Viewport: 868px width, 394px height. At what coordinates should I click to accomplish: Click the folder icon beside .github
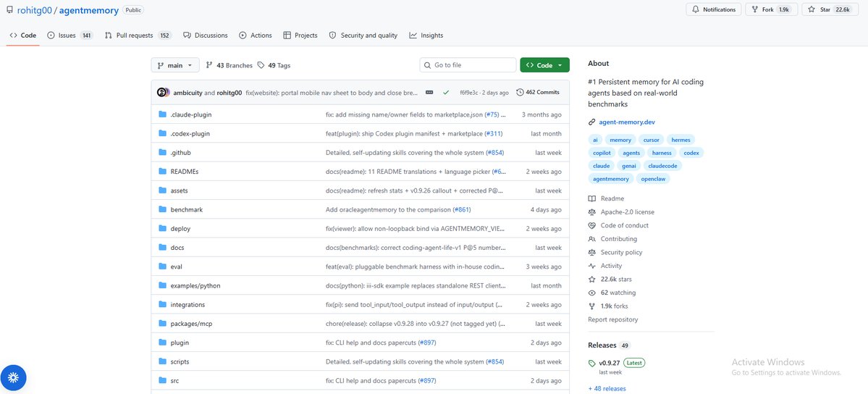(162, 152)
